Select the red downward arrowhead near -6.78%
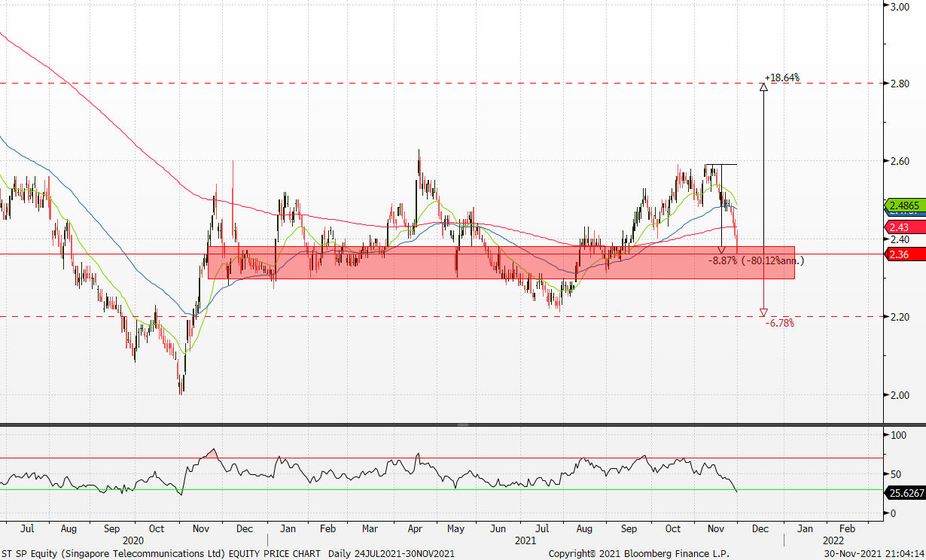The width and height of the screenshot is (926, 560). [x=763, y=312]
